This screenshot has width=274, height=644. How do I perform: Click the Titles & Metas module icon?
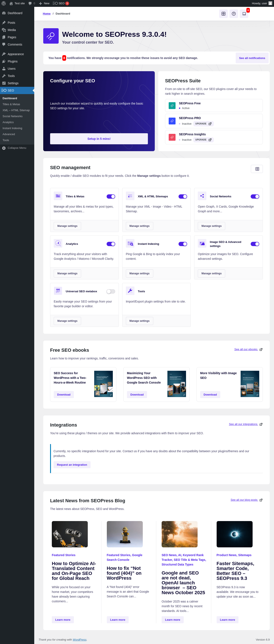(58, 196)
